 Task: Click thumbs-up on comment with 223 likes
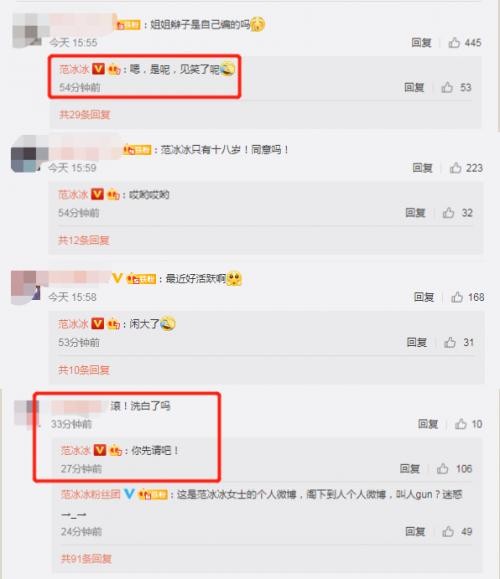click(x=455, y=168)
